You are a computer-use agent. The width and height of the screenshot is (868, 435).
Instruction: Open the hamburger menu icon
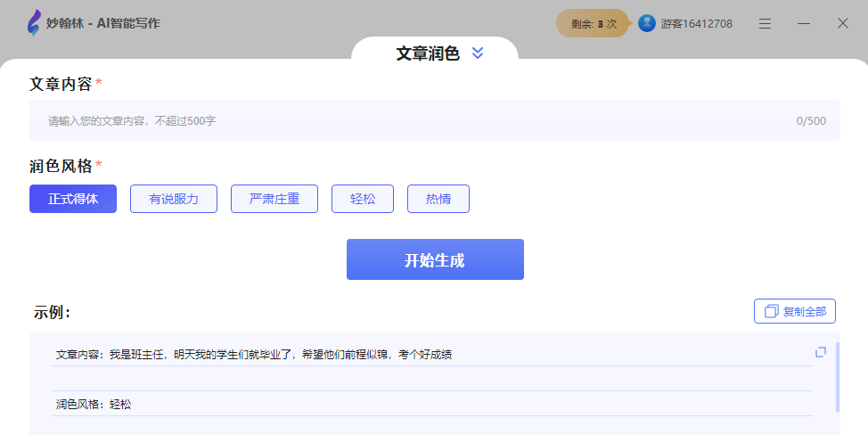(765, 23)
